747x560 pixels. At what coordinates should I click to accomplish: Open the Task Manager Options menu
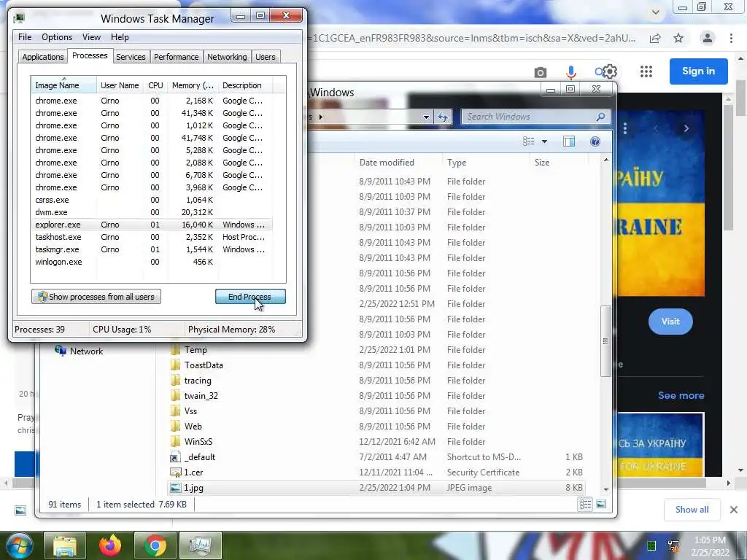click(57, 37)
